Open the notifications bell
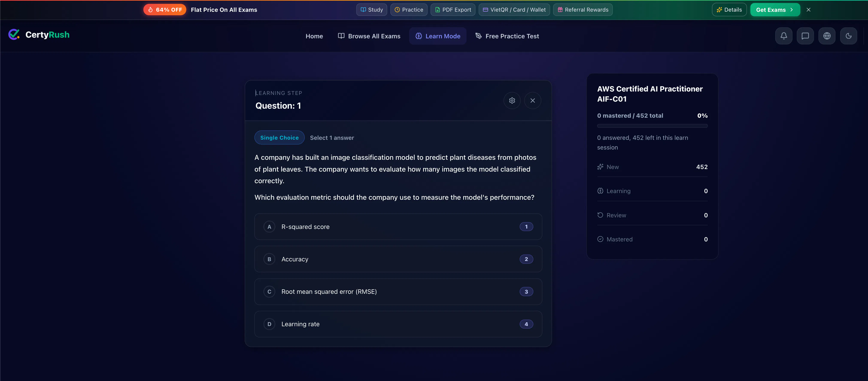The image size is (868, 381). pos(784,36)
